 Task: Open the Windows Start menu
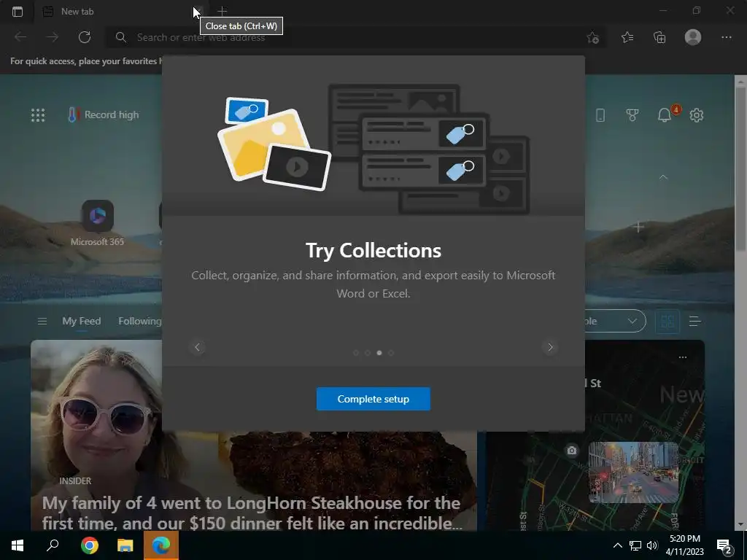click(18, 545)
